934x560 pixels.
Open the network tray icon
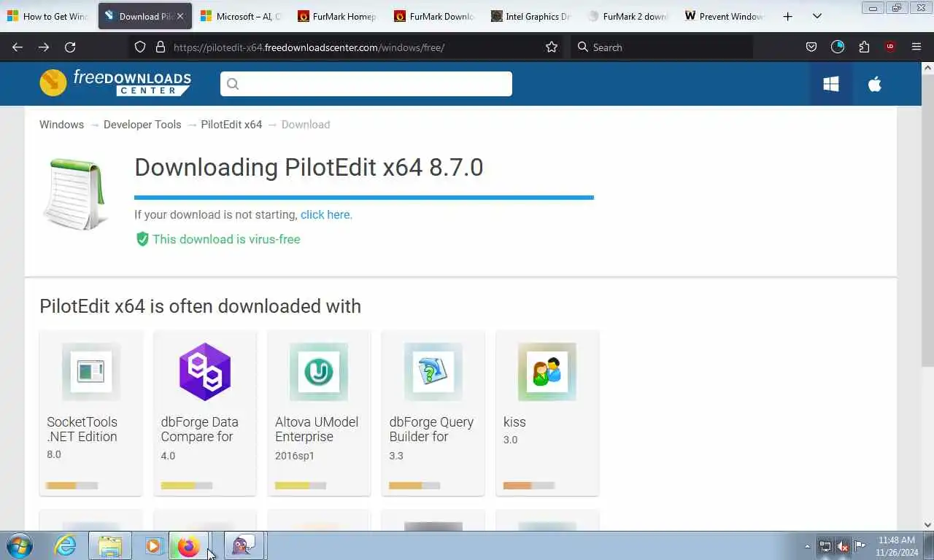[825, 546]
